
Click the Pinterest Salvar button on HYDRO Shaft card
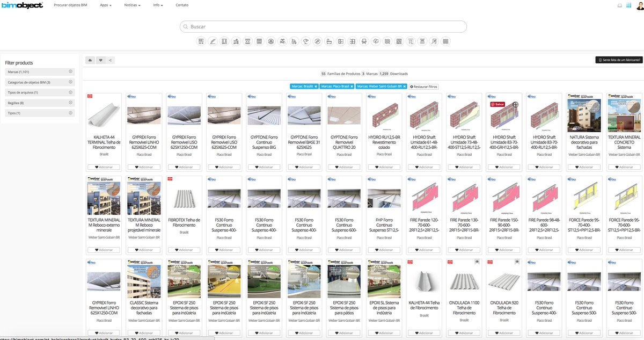click(496, 104)
